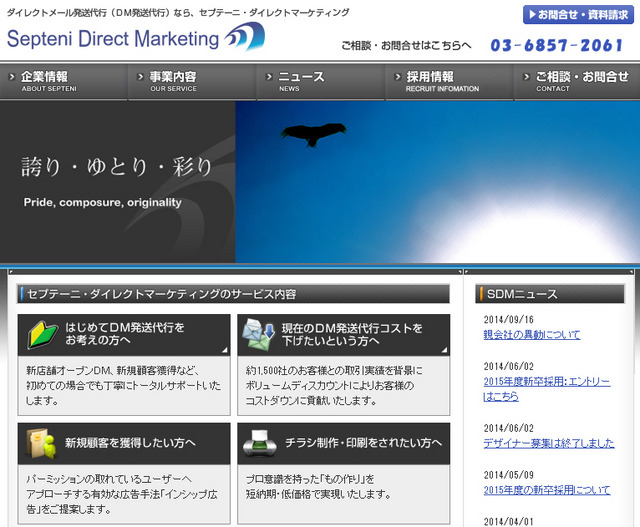Click the envelopes with download arrow icon
The width and height of the screenshot is (640, 527).
click(x=259, y=335)
